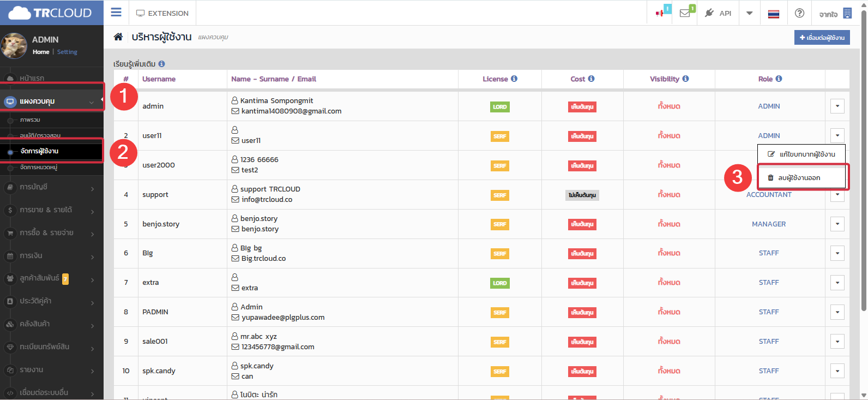
Task: Select แก้ไขบทบาทผู้ใช้งาน from the context menu
Action: pyautogui.click(x=801, y=154)
